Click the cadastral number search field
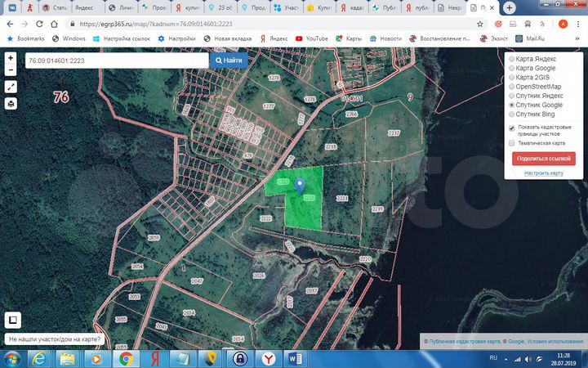 (x=116, y=61)
